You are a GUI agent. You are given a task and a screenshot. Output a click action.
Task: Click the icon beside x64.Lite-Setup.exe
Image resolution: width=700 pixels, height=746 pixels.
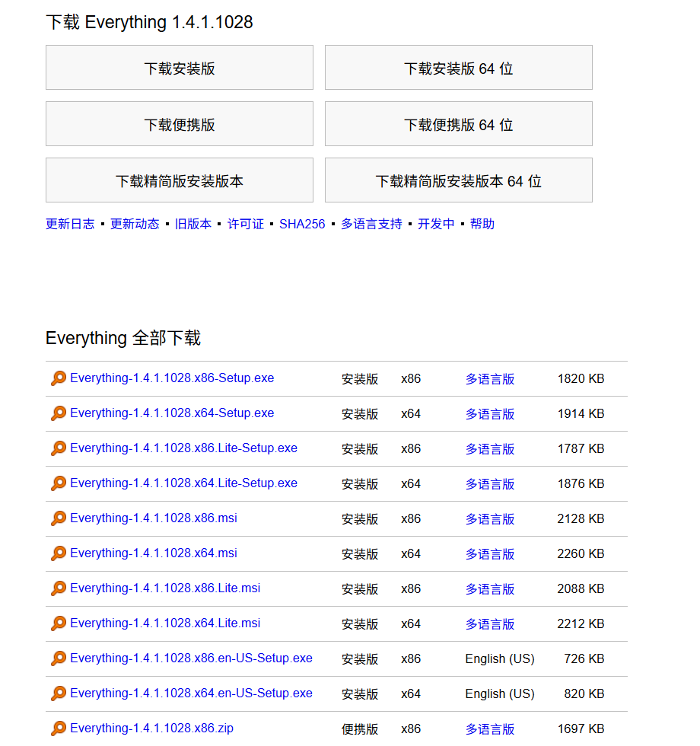coord(59,483)
